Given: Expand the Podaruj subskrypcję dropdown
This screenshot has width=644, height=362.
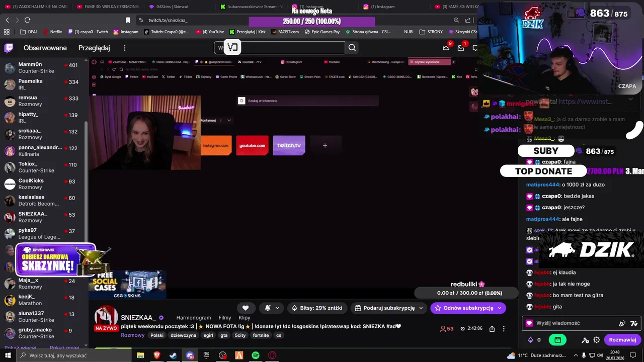Looking at the screenshot, I should (x=421, y=308).
